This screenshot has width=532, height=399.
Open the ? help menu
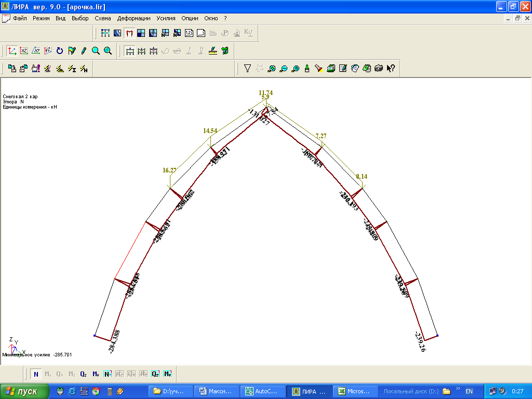coord(225,18)
